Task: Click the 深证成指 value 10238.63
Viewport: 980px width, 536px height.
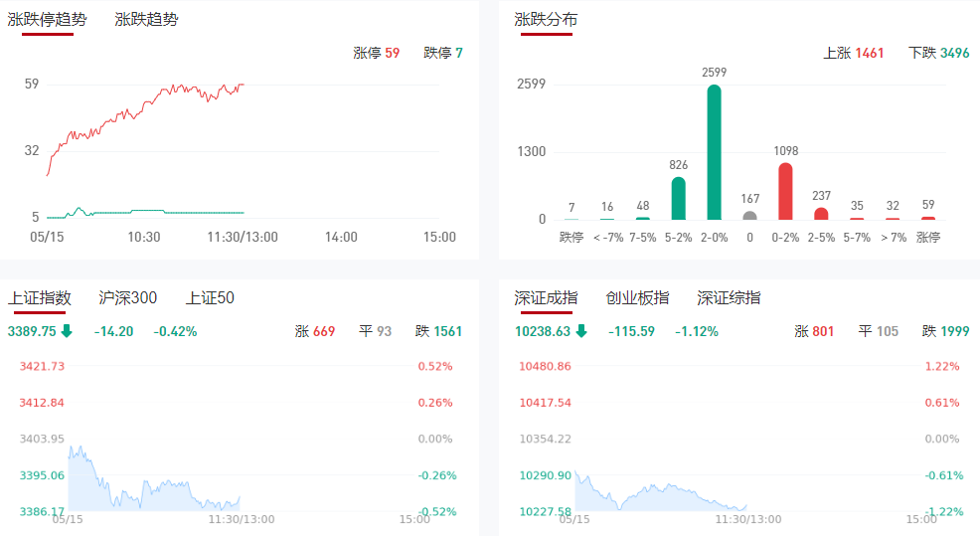Action: click(x=543, y=331)
